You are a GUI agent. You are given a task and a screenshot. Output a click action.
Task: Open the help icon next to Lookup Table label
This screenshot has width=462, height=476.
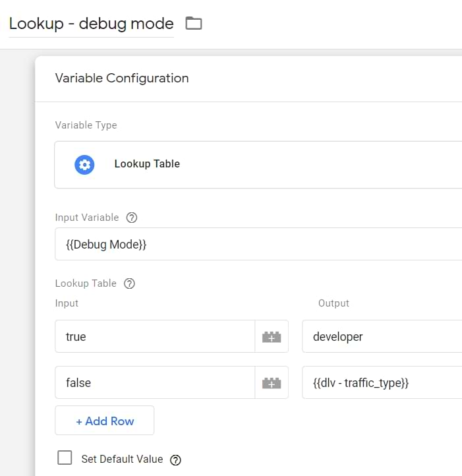point(129,283)
